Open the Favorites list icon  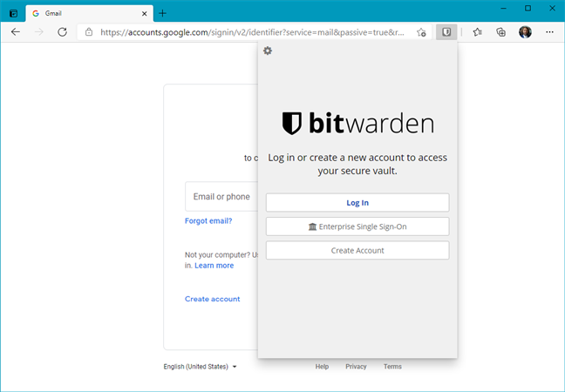point(478,32)
